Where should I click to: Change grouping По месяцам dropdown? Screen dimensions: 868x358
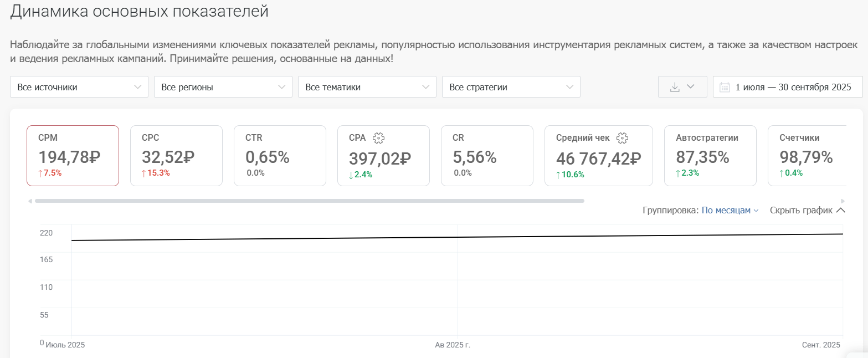(730, 211)
